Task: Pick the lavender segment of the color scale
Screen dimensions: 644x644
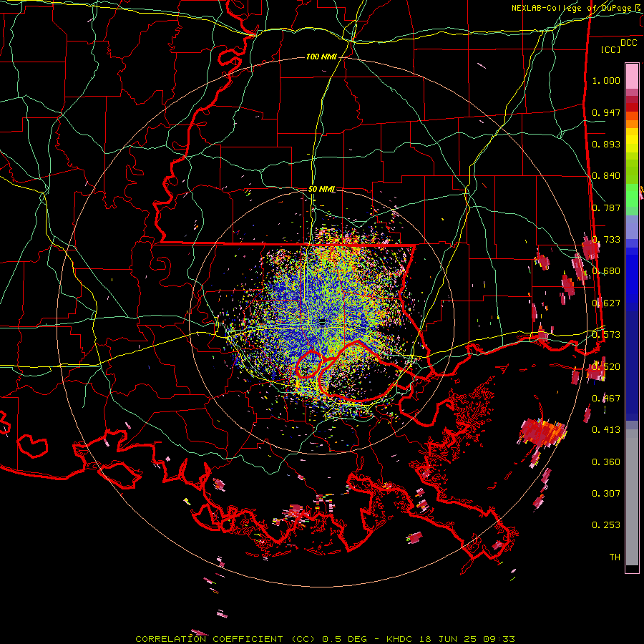Action: (x=632, y=228)
